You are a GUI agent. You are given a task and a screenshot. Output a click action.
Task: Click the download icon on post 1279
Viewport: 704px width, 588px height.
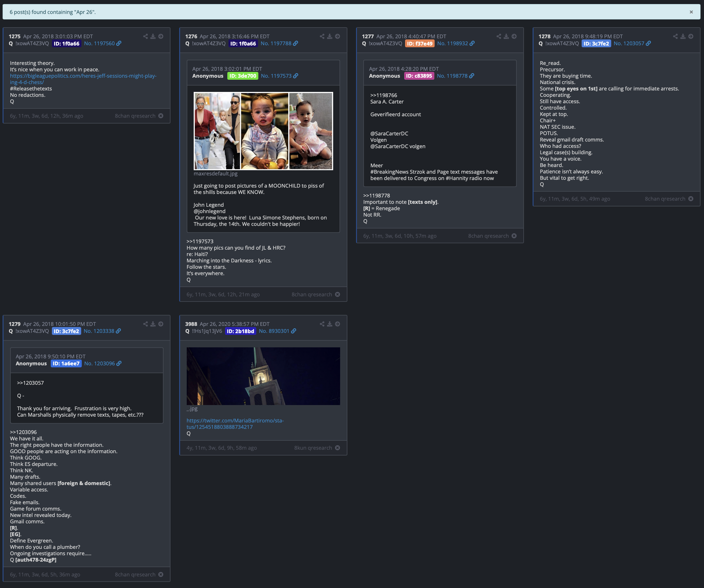tap(153, 324)
